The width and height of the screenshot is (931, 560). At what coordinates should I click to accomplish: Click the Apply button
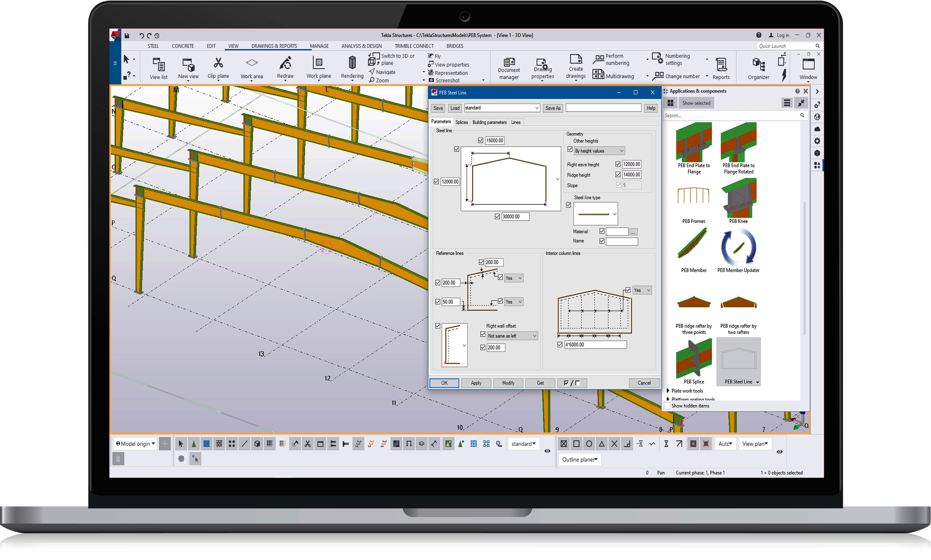476,383
